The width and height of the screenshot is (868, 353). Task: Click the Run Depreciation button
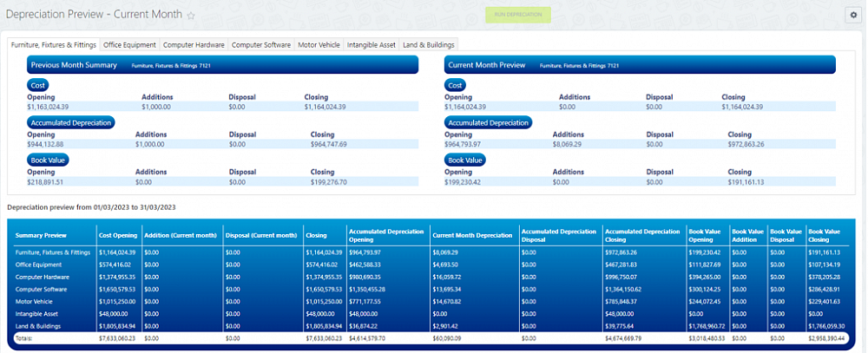[x=518, y=15]
